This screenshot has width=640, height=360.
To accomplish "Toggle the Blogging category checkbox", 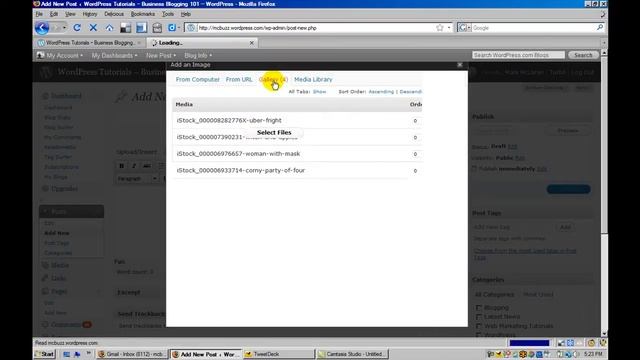I will pos(479,307).
